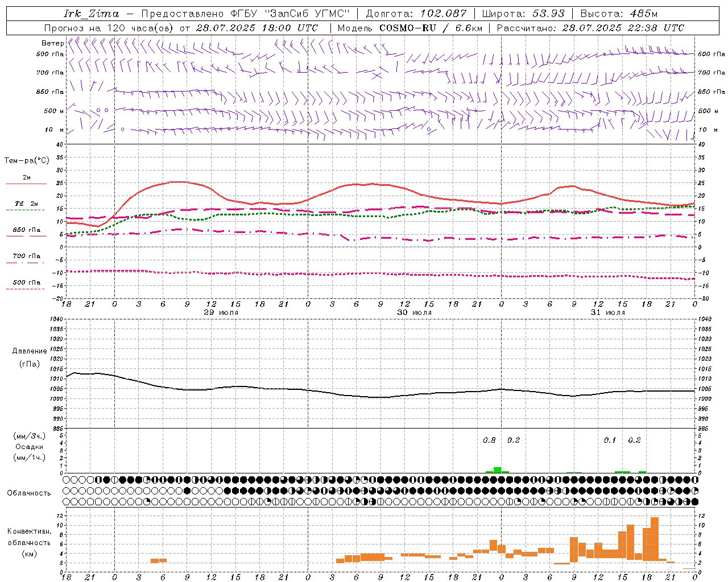Click the '31 июля' date label
Screen dimensions: 728x582
608,313
